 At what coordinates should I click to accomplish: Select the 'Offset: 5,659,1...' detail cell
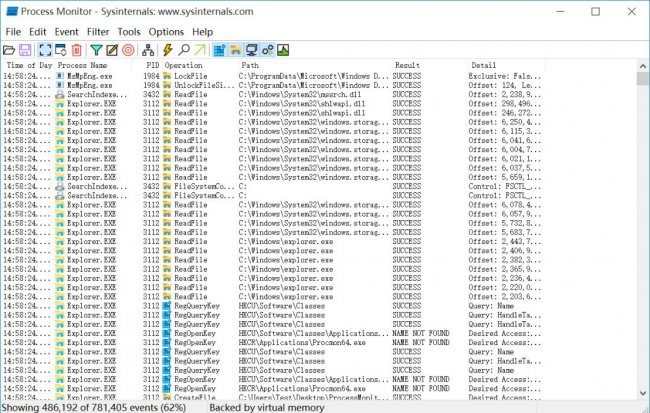click(505, 177)
